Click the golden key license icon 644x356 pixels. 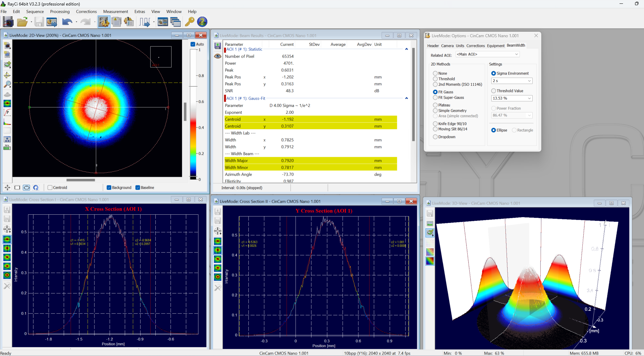(x=190, y=22)
